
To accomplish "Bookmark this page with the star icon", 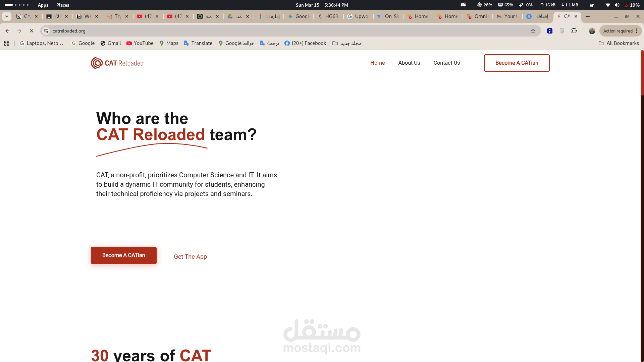I will (x=533, y=31).
